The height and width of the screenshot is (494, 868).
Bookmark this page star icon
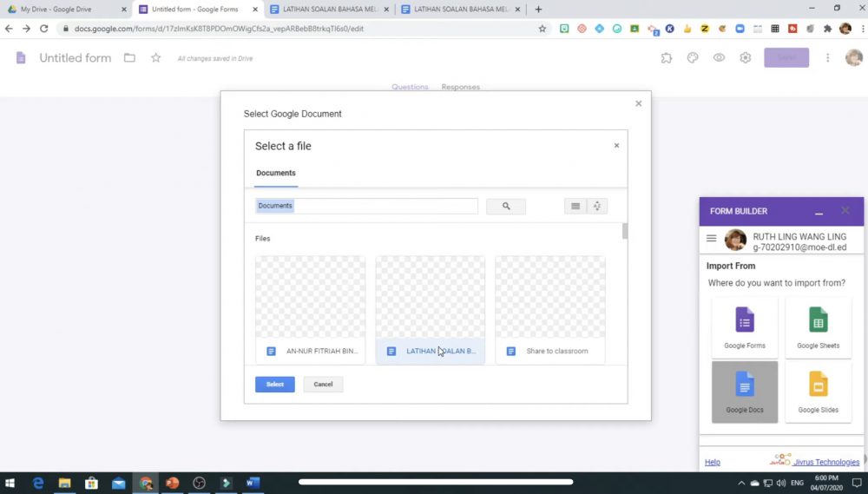[542, 29]
